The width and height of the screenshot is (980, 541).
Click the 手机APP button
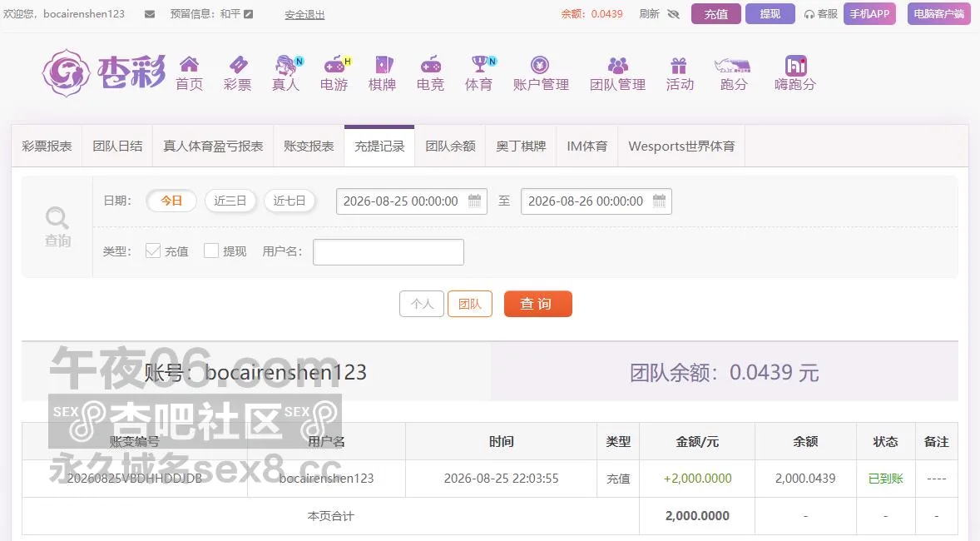pyautogui.click(x=869, y=14)
